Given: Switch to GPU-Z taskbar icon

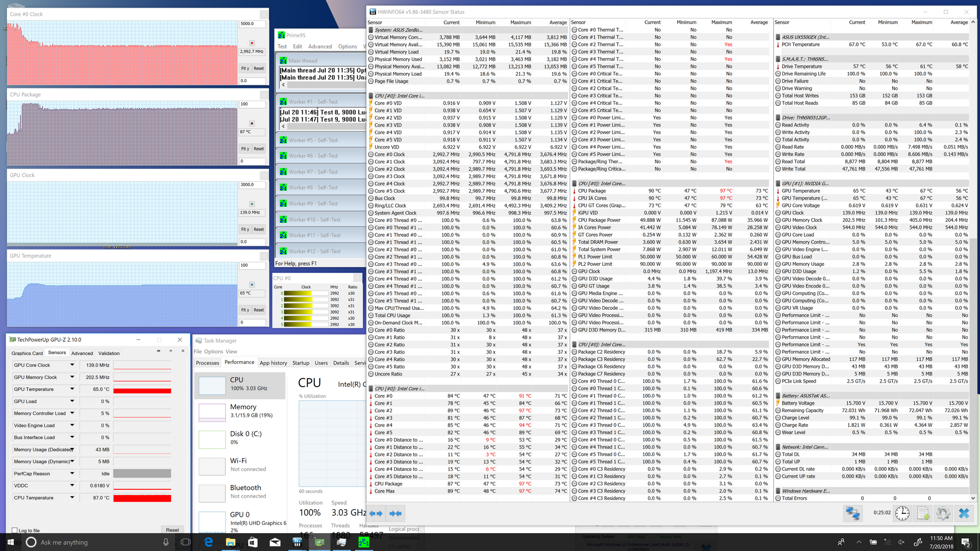Looking at the screenshot, I should pos(320,542).
